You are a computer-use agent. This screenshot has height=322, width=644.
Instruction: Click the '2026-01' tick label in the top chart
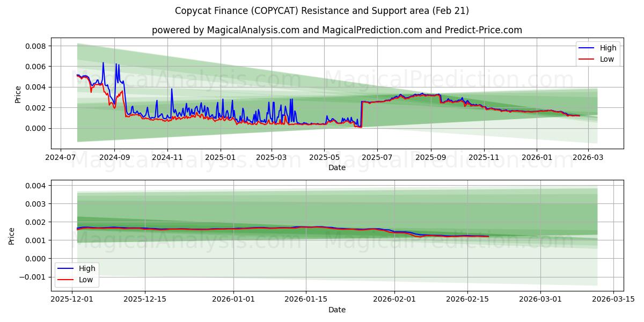(x=537, y=158)
